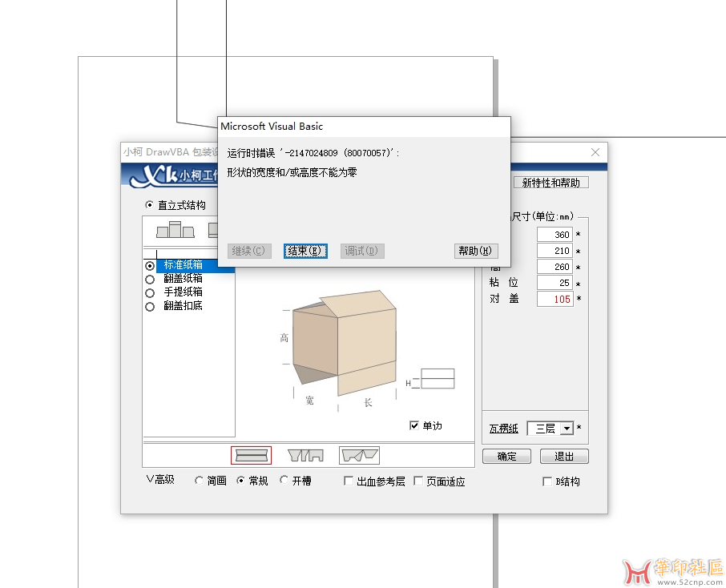Click the dimension field showing 260
This screenshot has width=726, height=588.
pos(555,267)
